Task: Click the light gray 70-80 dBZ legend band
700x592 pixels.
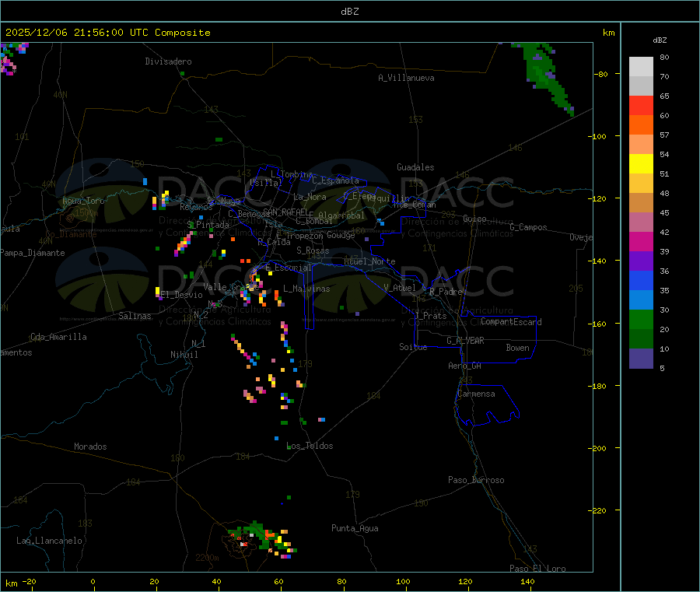Action: 641,67
